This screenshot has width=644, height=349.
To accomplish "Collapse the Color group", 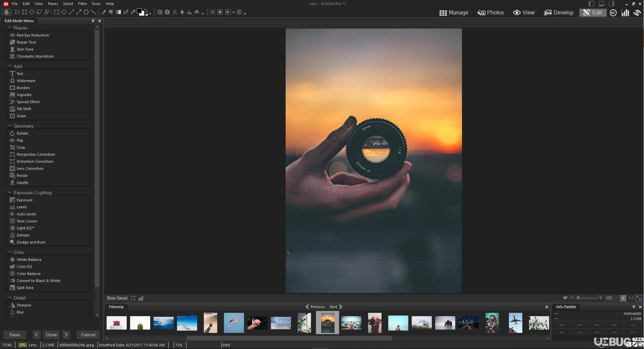I will (10, 252).
